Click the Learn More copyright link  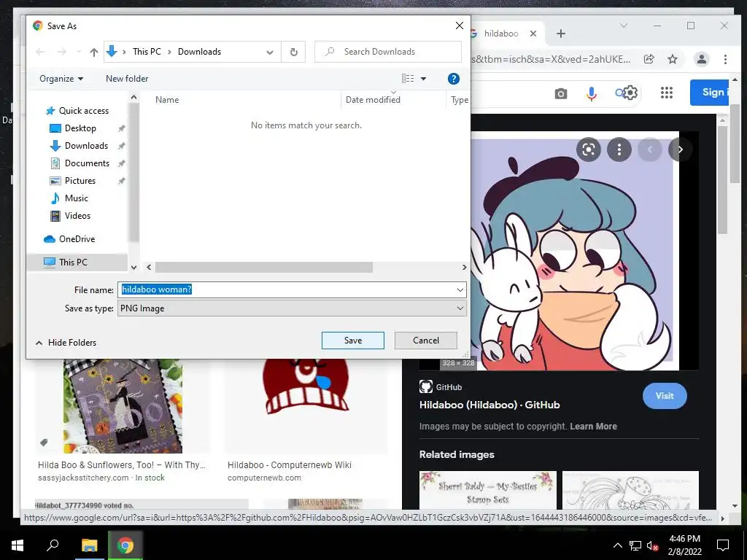coord(593,426)
